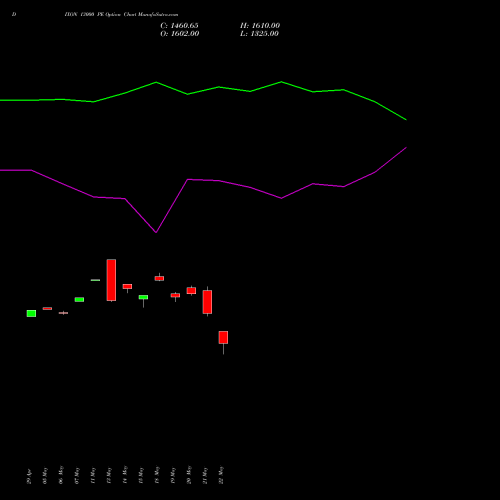
Task: Click the '07 May' date axis label
Action: [x=77, y=476]
